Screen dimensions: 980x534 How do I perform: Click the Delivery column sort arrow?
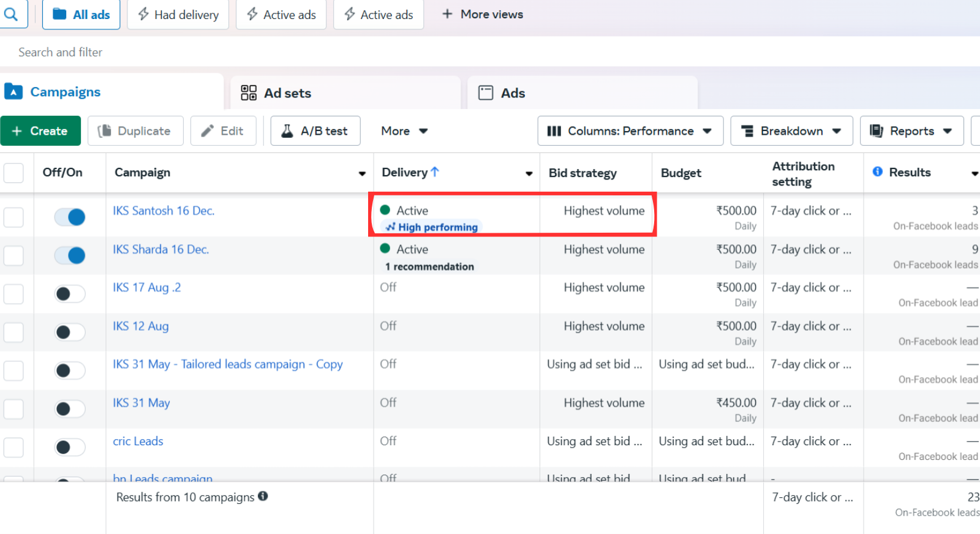(x=435, y=172)
